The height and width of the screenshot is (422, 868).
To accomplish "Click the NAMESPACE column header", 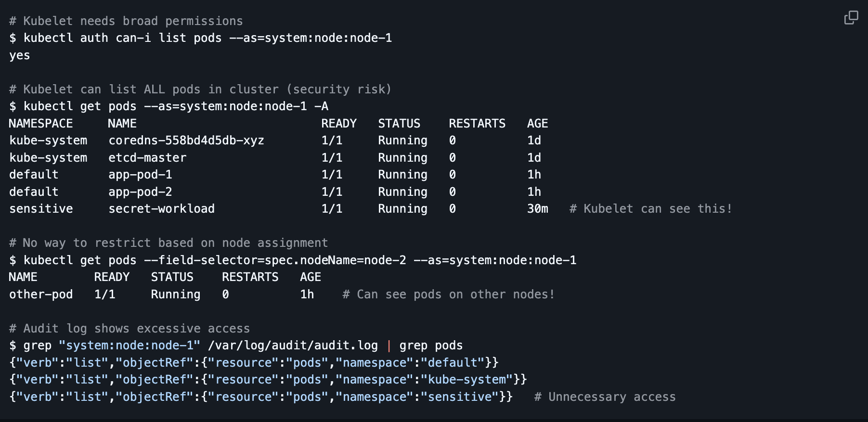I will pos(41,124).
